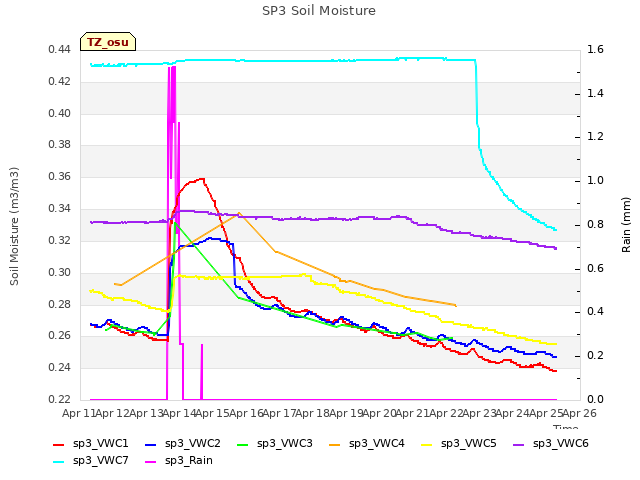Click the Apr 11 date tick label
The image size is (640, 480).
click(x=79, y=413)
